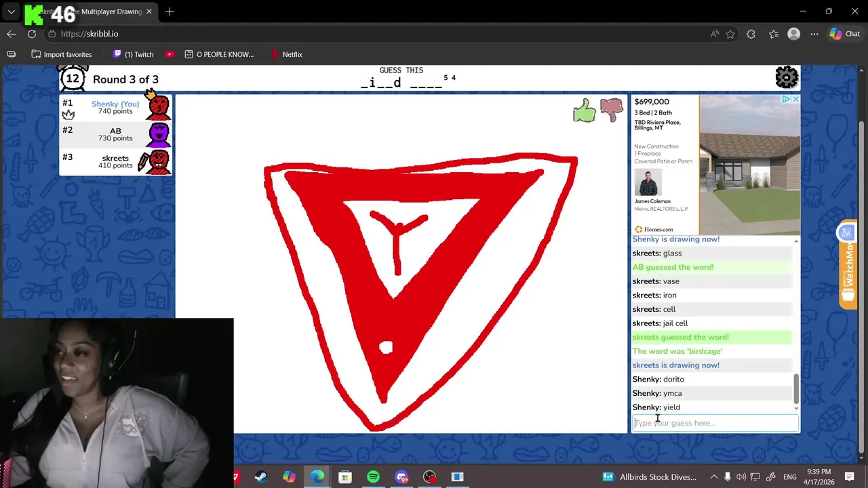Image resolution: width=868 pixels, height=488 pixels.
Task: Open O PEOPLE KNOW... bookmark
Action: (219, 54)
